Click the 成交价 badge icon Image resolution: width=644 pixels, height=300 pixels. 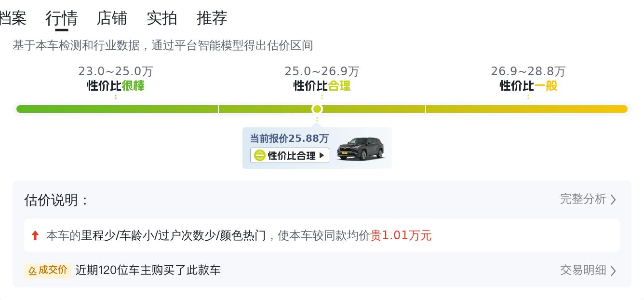(x=32, y=271)
